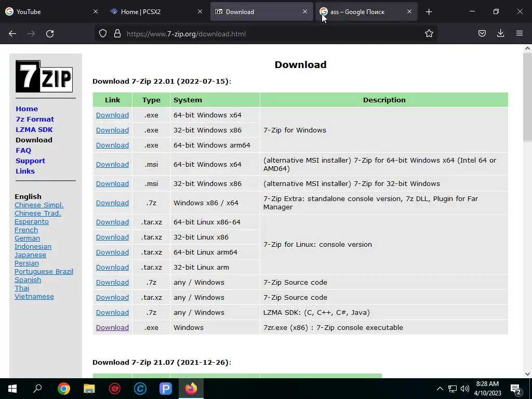532x399 pixels.
Task: Download the 7zr.exe console executable
Action: (x=112, y=327)
